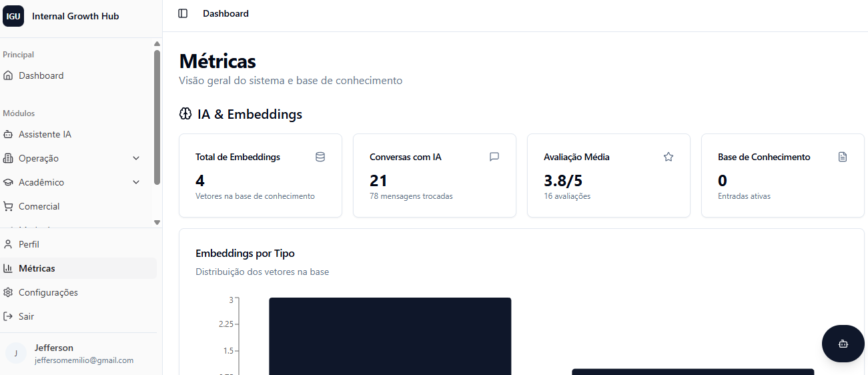The height and width of the screenshot is (375, 868).
Task: Toggle the sidebar panel icon
Action: point(183,13)
